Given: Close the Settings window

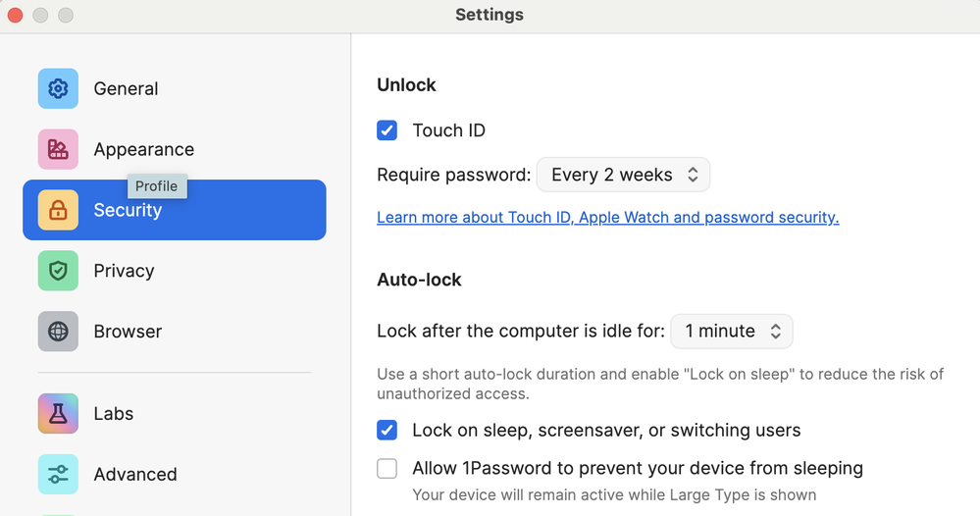Looking at the screenshot, I should coord(15,15).
